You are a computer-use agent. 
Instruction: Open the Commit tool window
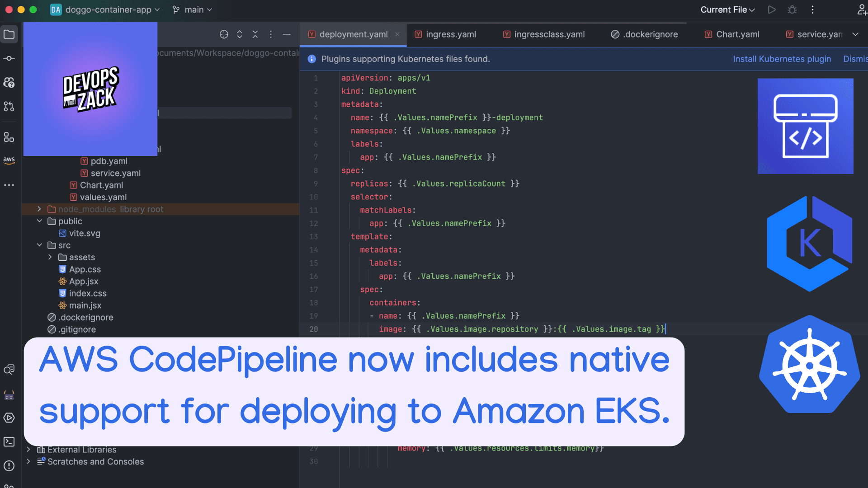[9, 58]
